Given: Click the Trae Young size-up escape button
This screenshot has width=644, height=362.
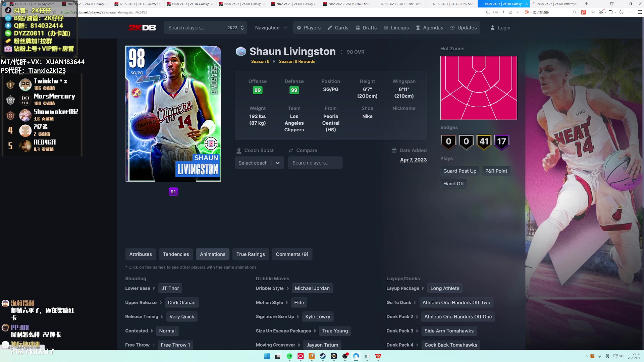Looking at the screenshot, I should point(335,331).
